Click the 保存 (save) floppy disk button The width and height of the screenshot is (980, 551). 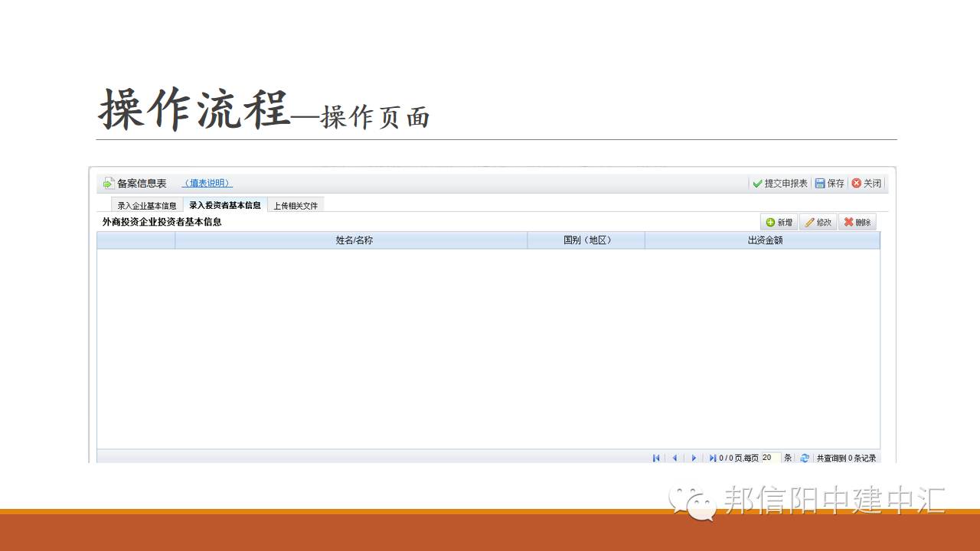coord(829,184)
